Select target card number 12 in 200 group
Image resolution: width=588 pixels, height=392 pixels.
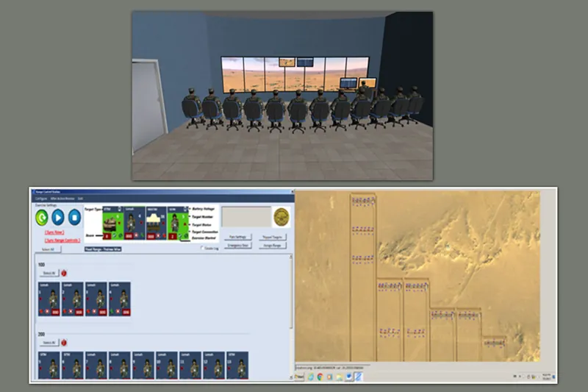(x=214, y=365)
